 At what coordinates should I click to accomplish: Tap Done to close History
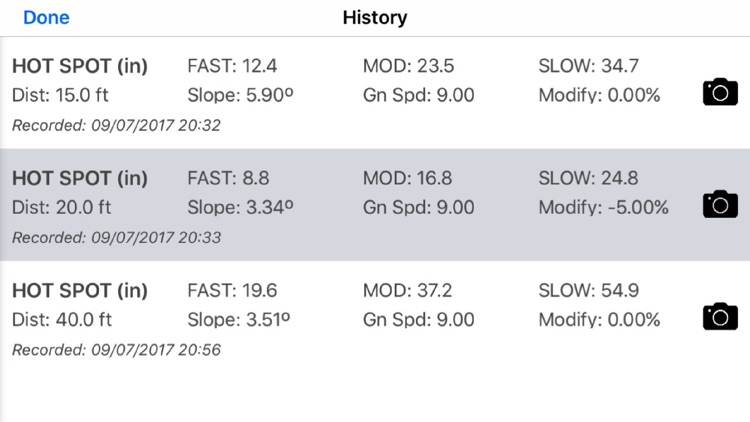point(46,18)
